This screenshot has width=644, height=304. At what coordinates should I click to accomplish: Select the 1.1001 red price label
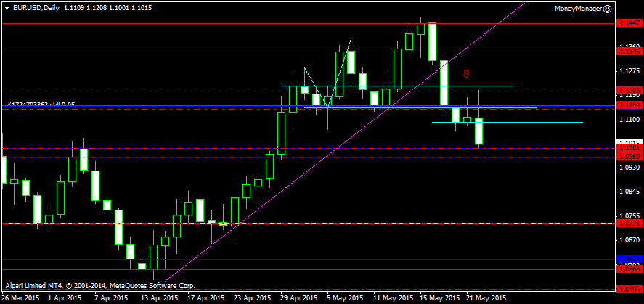[x=629, y=148]
